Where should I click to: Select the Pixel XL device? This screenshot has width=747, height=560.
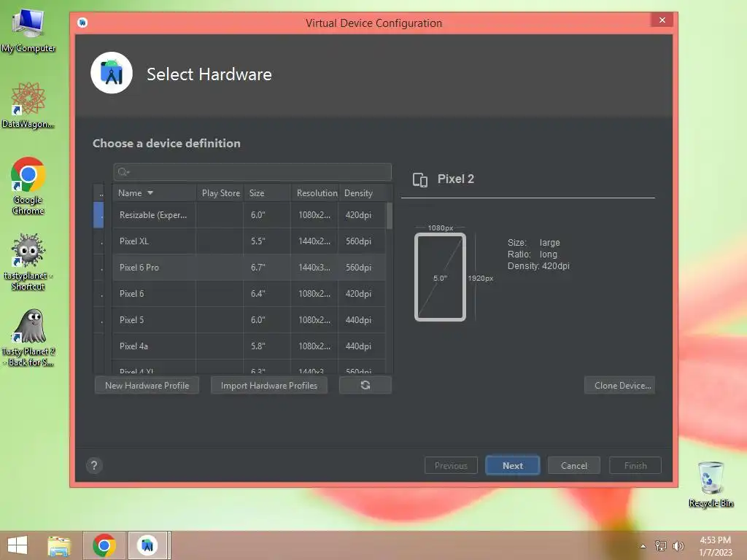tap(249, 241)
